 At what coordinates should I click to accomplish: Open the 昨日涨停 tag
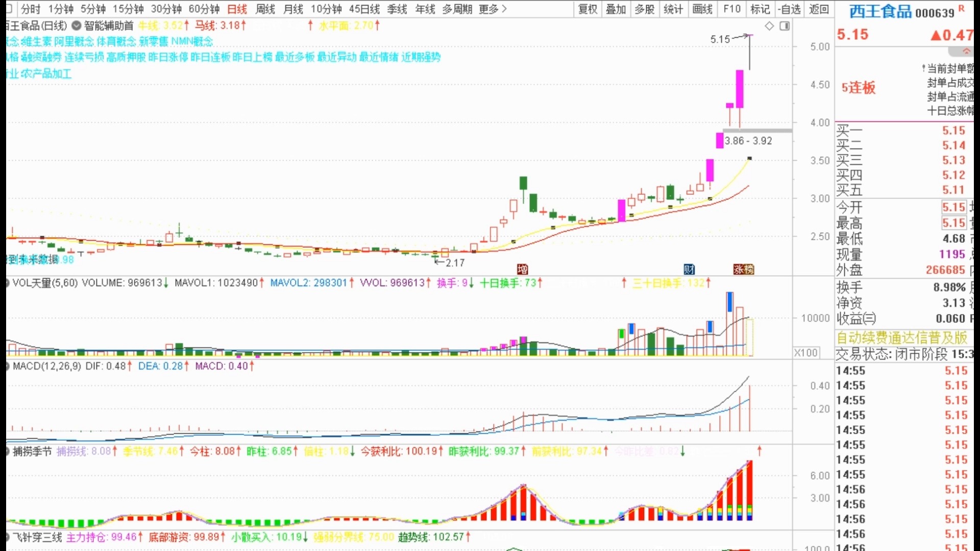168,57
